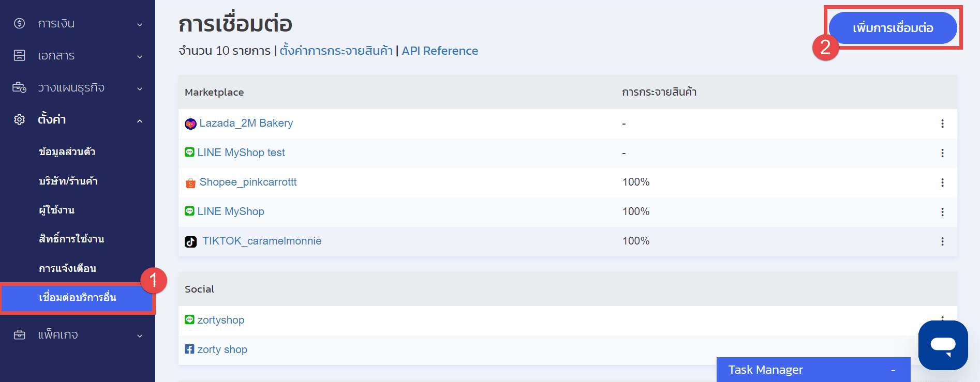The width and height of the screenshot is (980, 382).
Task: Open the Shopee_pinkcarrottt connection
Action: (248, 182)
